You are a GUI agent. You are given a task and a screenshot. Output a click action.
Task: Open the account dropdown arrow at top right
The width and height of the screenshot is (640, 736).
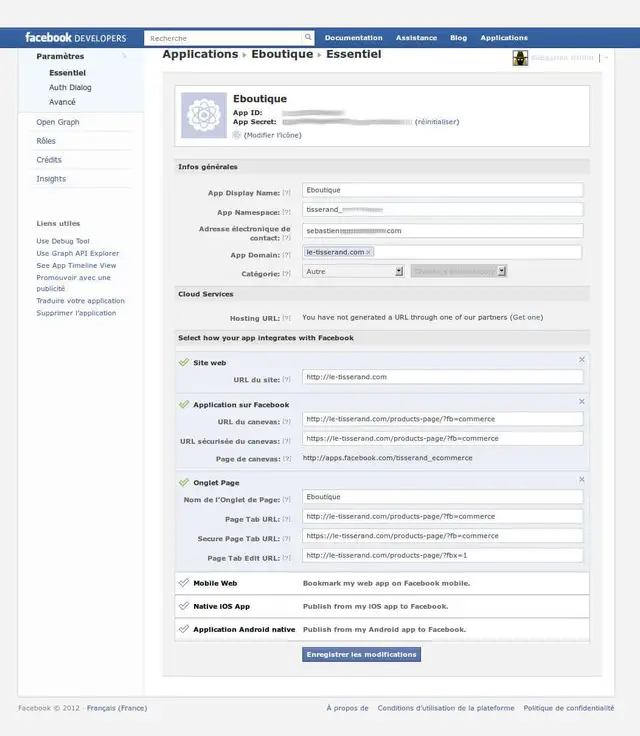tap(606, 58)
